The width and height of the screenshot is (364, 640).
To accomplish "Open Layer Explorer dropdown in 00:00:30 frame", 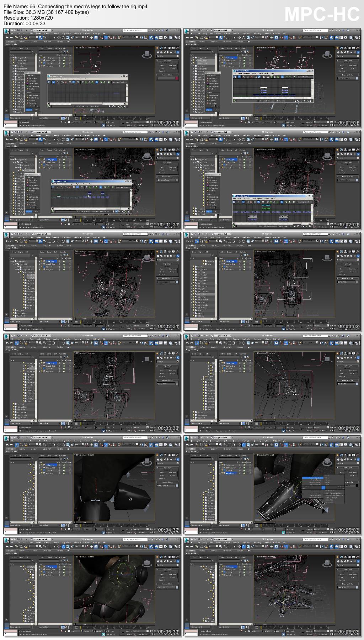I will click(50, 118).
